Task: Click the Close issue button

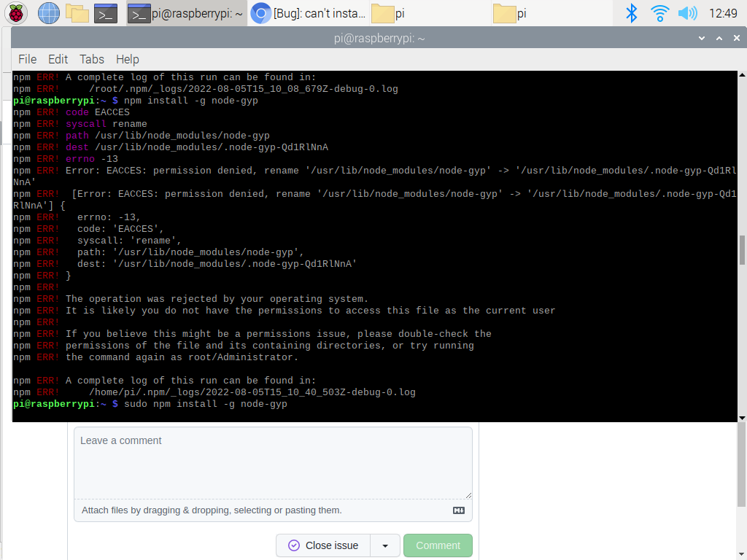Action: click(x=323, y=545)
